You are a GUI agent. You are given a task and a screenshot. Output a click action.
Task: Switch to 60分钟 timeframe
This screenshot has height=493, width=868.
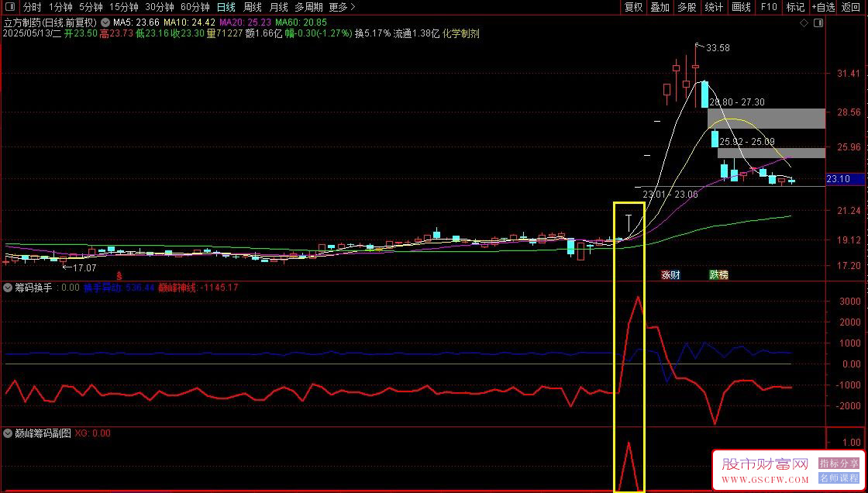click(195, 7)
